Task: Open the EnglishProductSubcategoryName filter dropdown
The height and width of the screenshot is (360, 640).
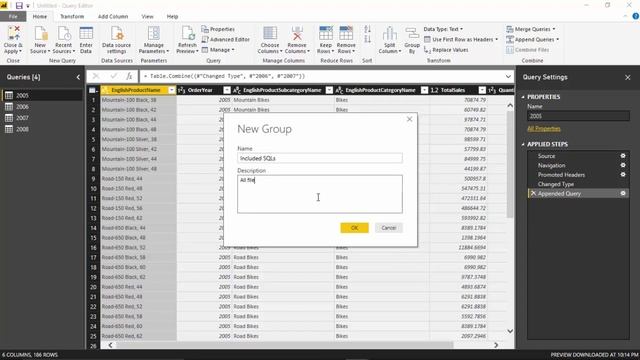Action: coord(329,90)
